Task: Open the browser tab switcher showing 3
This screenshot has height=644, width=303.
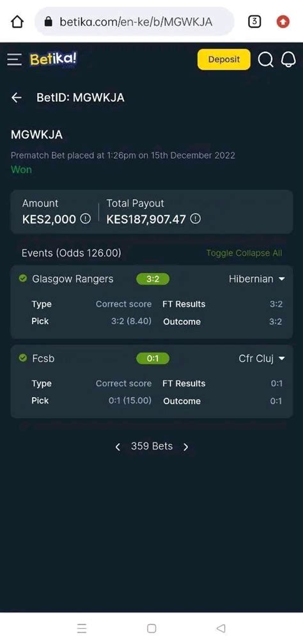Action: [x=254, y=21]
